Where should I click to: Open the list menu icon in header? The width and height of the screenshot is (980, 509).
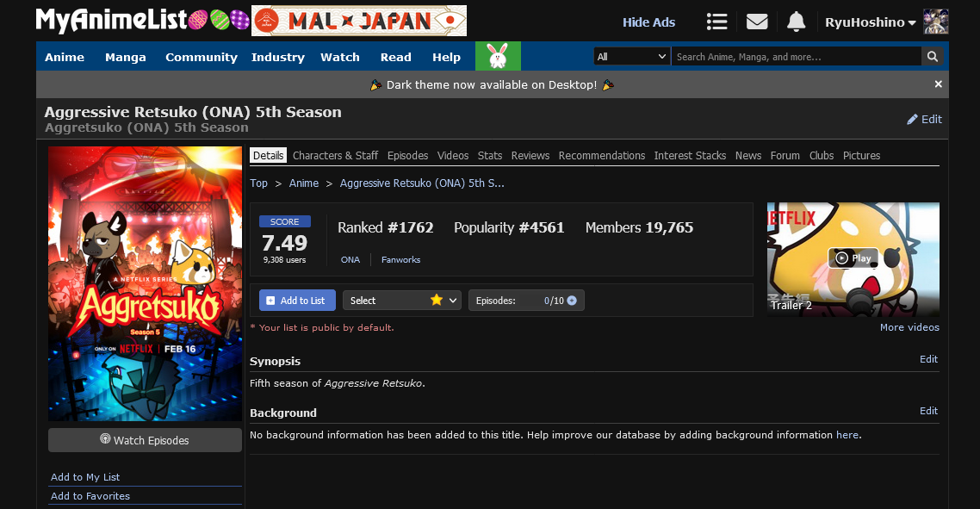click(716, 22)
